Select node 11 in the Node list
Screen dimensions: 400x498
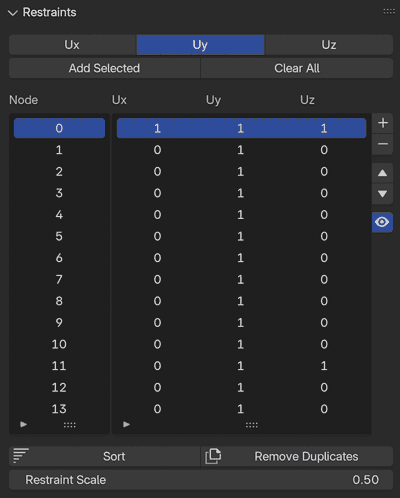click(x=59, y=366)
